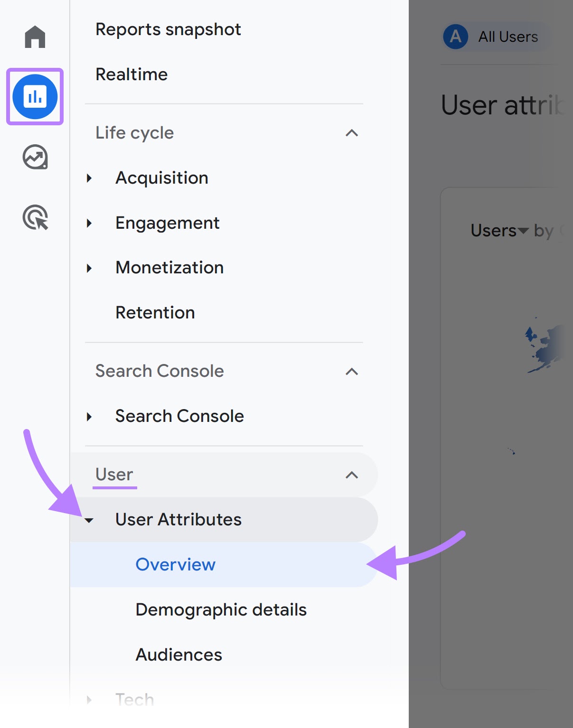Switch to the Realtime report
Screen dimensions: 573x728
coord(131,74)
